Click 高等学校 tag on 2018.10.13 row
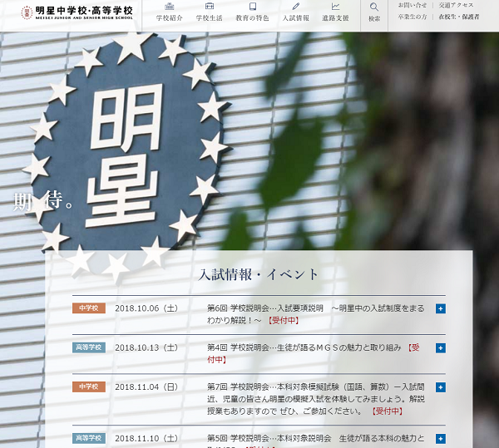This screenshot has width=499, height=448. (89, 347)
